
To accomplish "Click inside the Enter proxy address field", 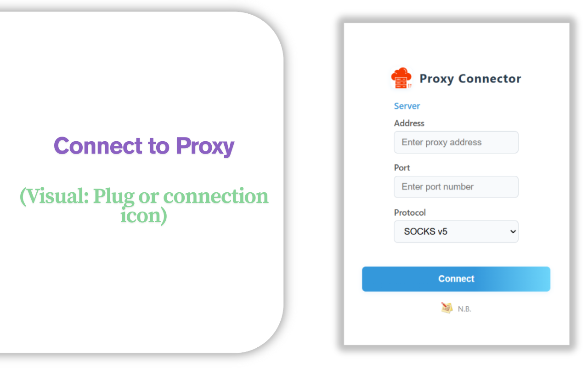I will click(x=456, y=142).
